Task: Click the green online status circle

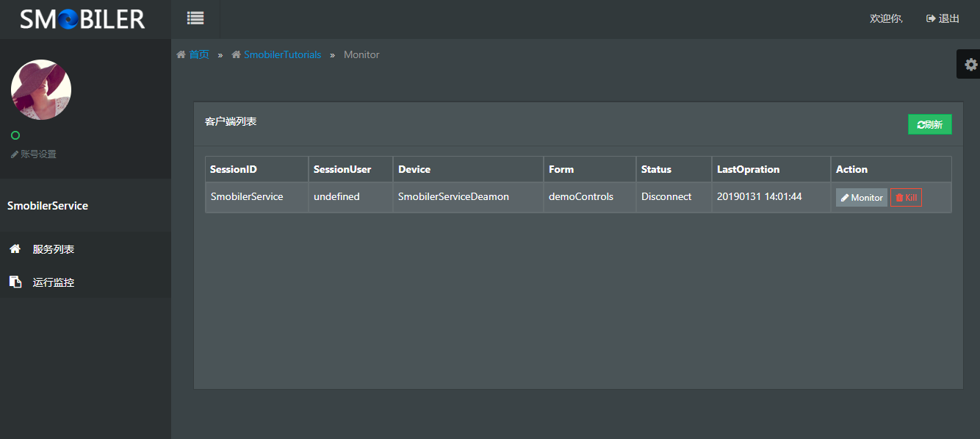Action: click(x=15, y=135)
